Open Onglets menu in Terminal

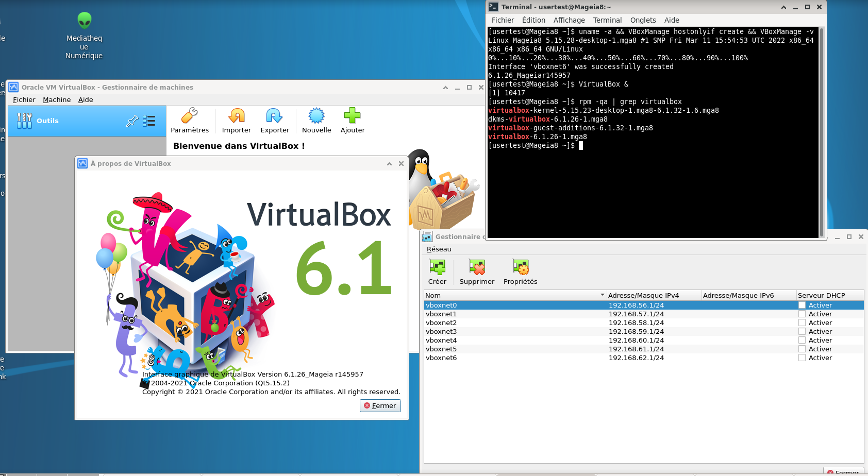[643, 20]
